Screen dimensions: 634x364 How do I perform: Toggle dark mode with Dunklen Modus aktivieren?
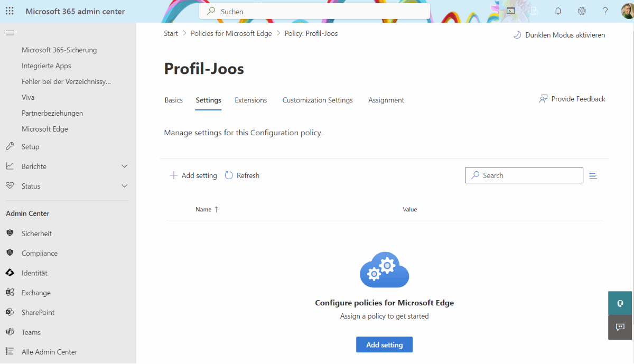[558, 35]
